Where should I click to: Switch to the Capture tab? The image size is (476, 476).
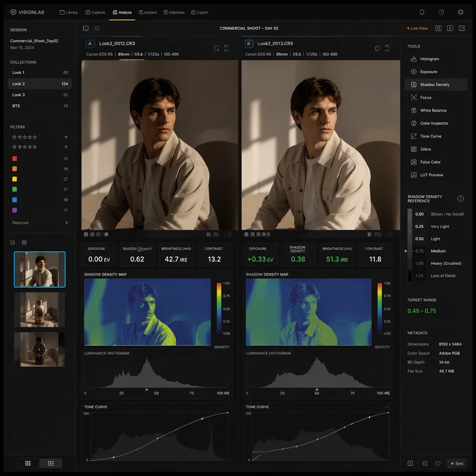click(x=95, y=13)
